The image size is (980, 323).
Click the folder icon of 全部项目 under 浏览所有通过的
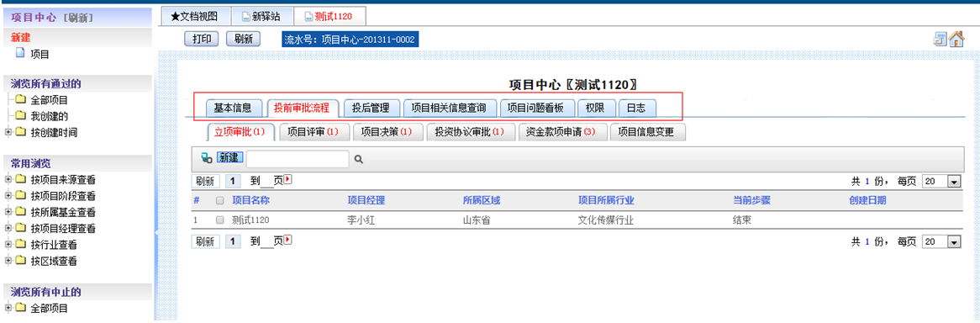point(21,100)
